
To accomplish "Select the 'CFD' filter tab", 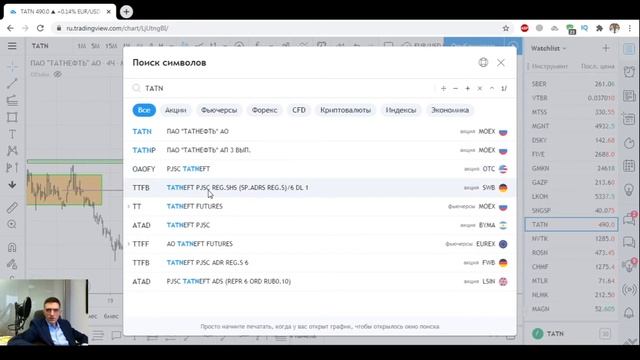I will pyautogui.click(x=299, y=110).
